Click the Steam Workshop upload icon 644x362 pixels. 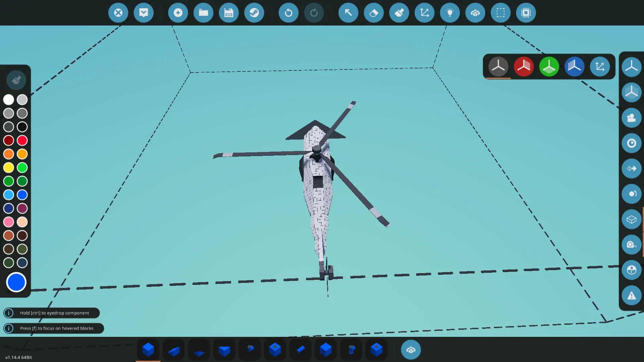click(254, 13)
